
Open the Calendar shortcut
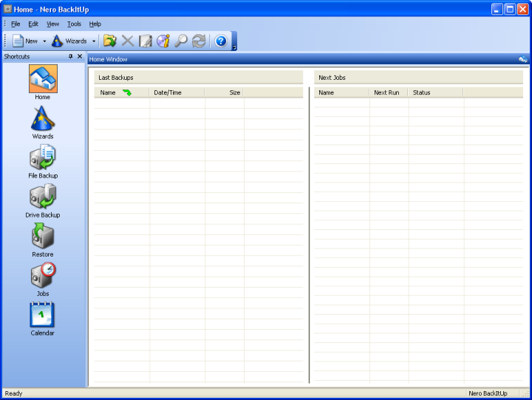coord(42,315)
